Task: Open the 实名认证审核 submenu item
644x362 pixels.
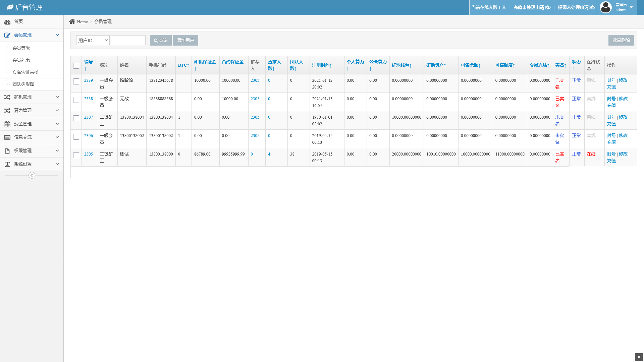Action: pyautogui.click(x=25, y=72)
